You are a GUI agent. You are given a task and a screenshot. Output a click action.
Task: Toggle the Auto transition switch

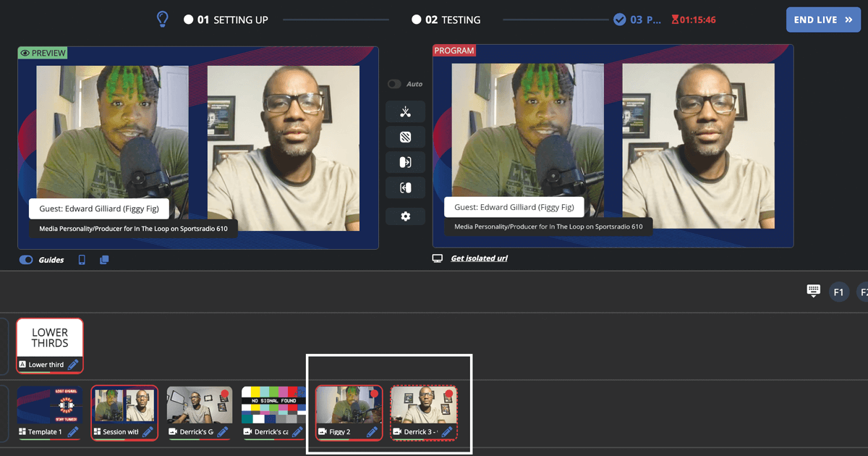point(394,84)
